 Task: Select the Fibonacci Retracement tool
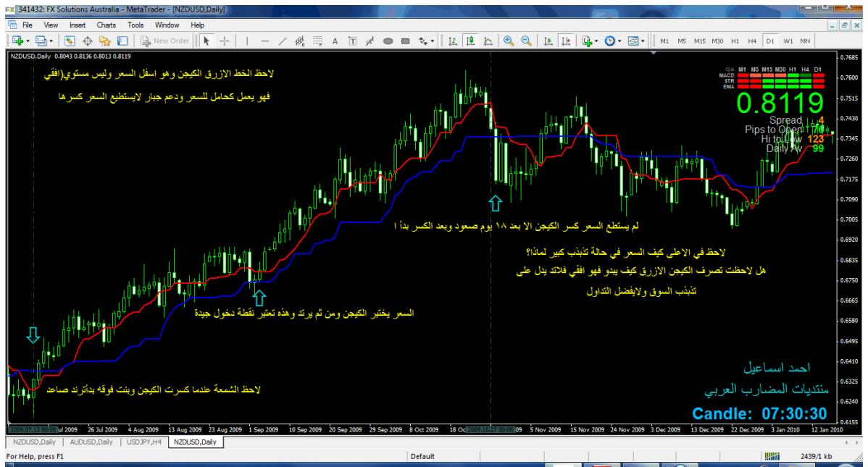317,41
